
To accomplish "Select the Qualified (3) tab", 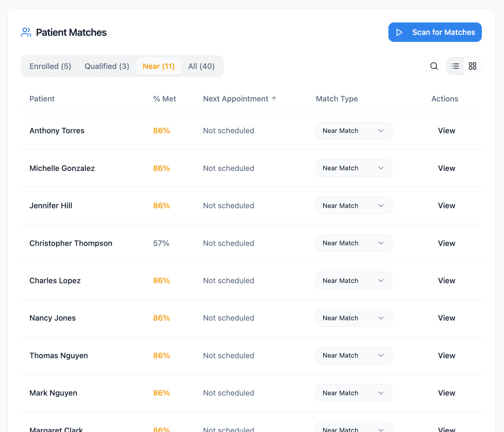I will coord(107,66).
